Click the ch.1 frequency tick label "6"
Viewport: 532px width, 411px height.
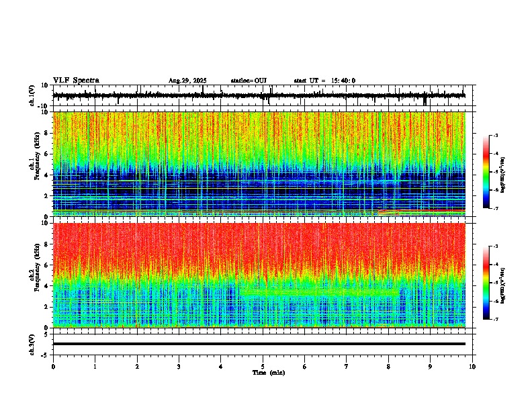[47, 154]
